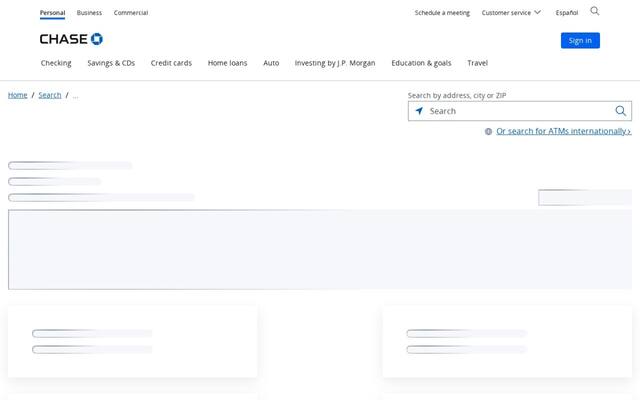Click the Sign in button

(x=580, y=40)
